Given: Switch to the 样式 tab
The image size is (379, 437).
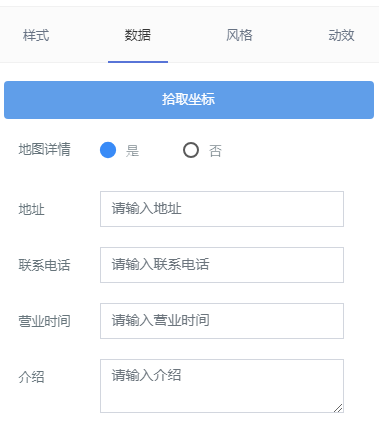Looking at the screenshot, I should click(x=36, y=35).
